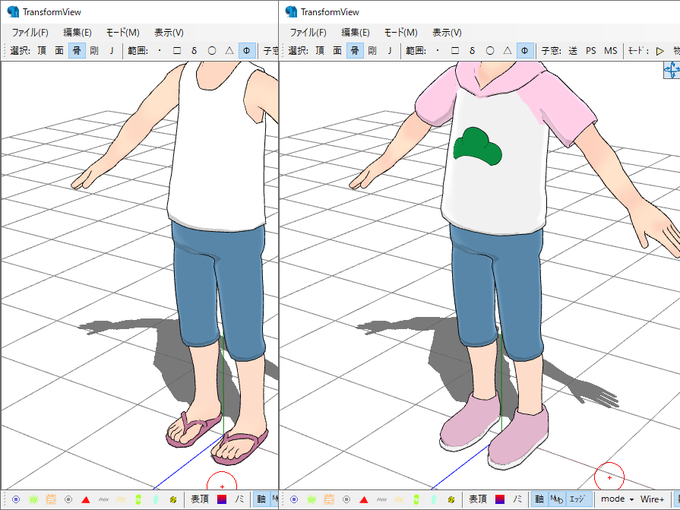Open 表示(V) menu in right TransformView window

click(x=447, y=33)
